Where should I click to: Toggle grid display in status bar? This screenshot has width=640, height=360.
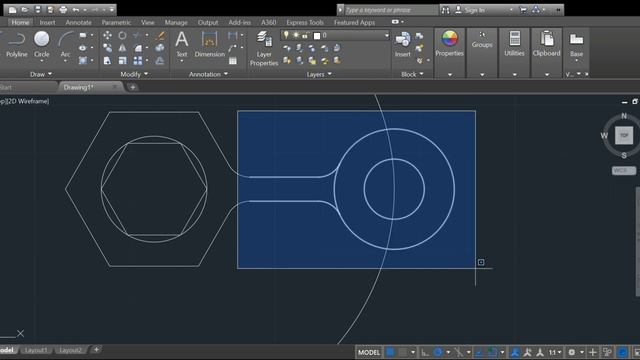pyautogui.click(x=391, y=352)
